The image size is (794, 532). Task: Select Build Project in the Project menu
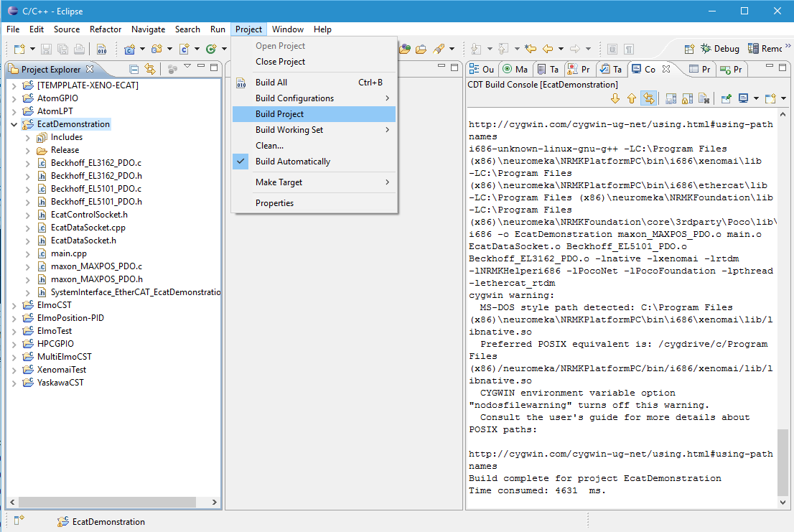pyautogui.click(x=314, y=114)
